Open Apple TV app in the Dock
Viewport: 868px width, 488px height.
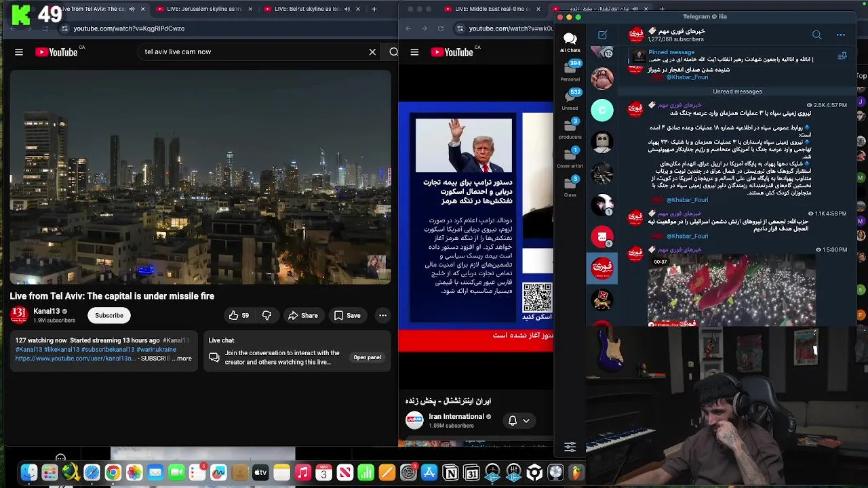[260, 472]
